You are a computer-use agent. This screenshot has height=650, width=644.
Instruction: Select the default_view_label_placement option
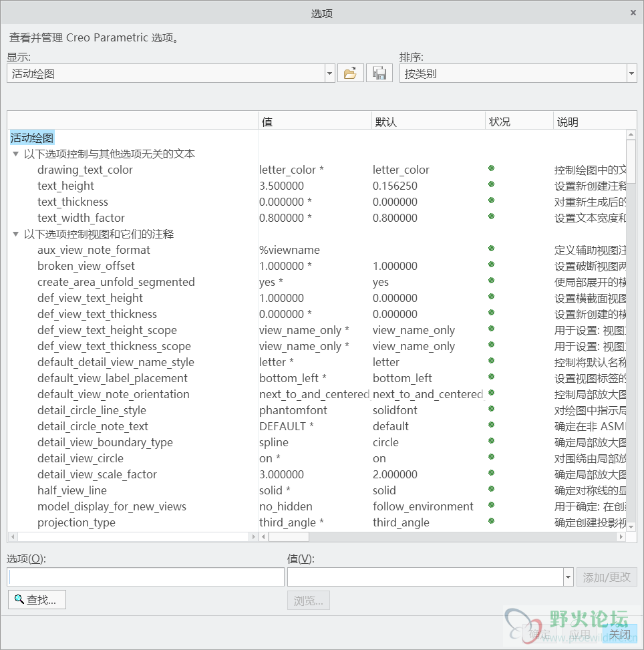pyautogui.click(x=112, y=379)
